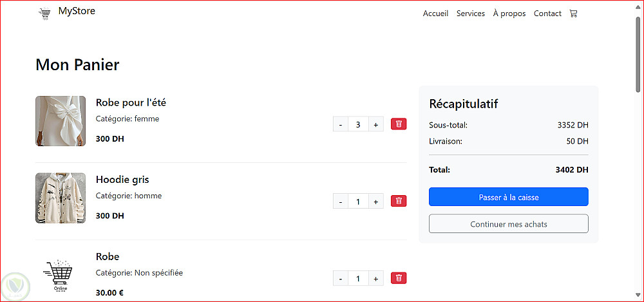
Task: Go to Accueil page
Action: 435,14
